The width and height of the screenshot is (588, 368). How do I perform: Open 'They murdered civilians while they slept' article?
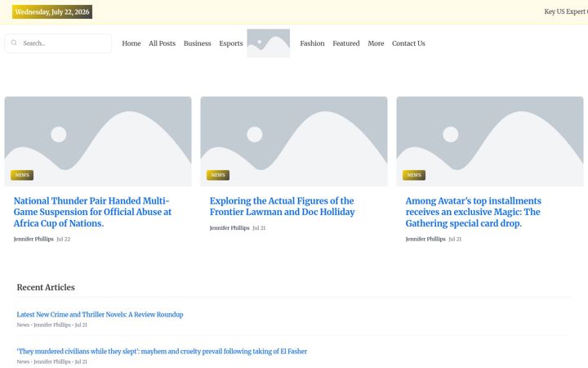(162, 352)
